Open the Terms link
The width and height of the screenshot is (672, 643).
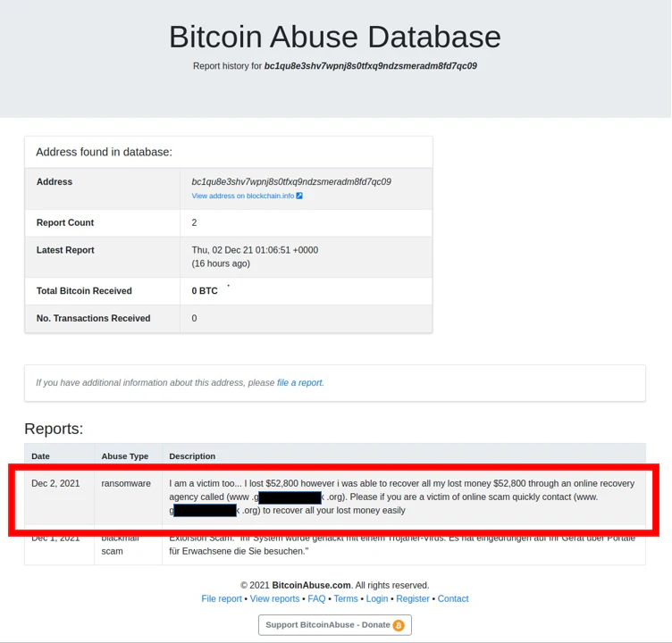[x=346, y=599]
